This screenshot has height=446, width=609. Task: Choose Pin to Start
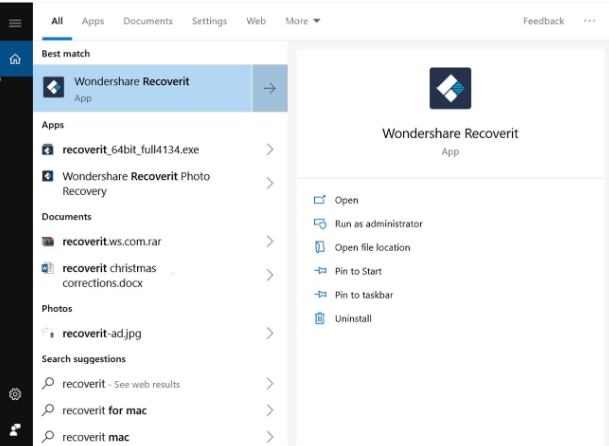click(358, 271)
